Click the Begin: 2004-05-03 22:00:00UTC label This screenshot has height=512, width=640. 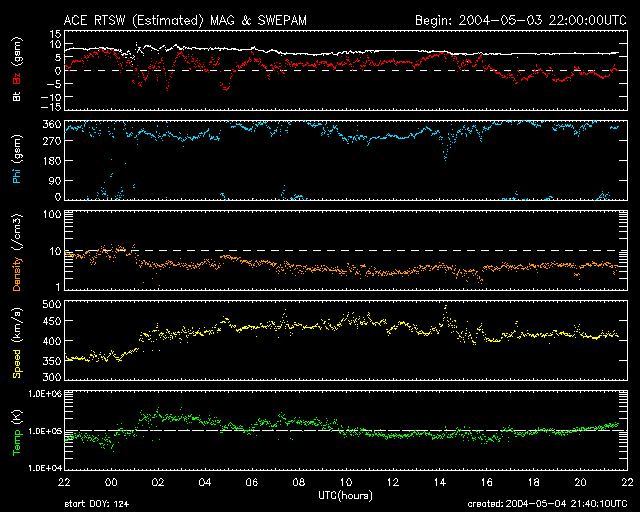521,20
